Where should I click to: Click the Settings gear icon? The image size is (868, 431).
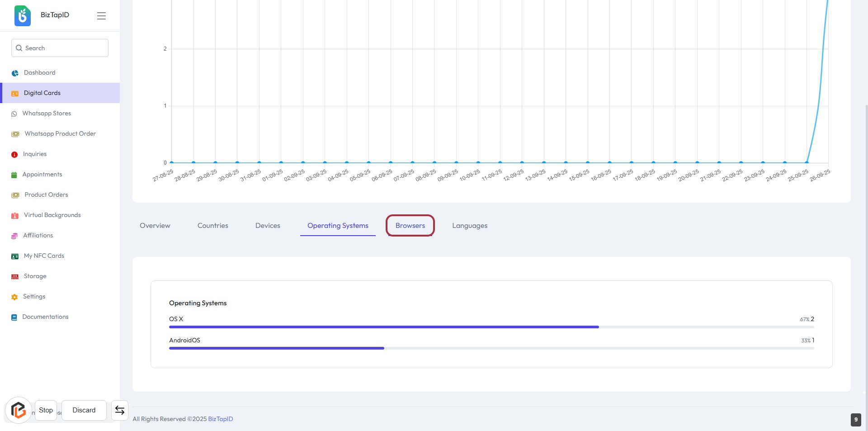click(14, 297)
